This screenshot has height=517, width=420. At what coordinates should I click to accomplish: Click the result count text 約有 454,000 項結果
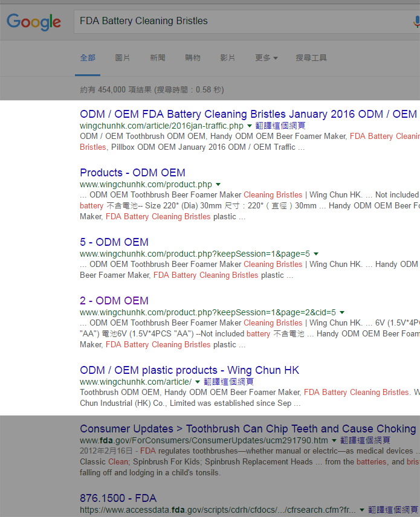point(116,89)
